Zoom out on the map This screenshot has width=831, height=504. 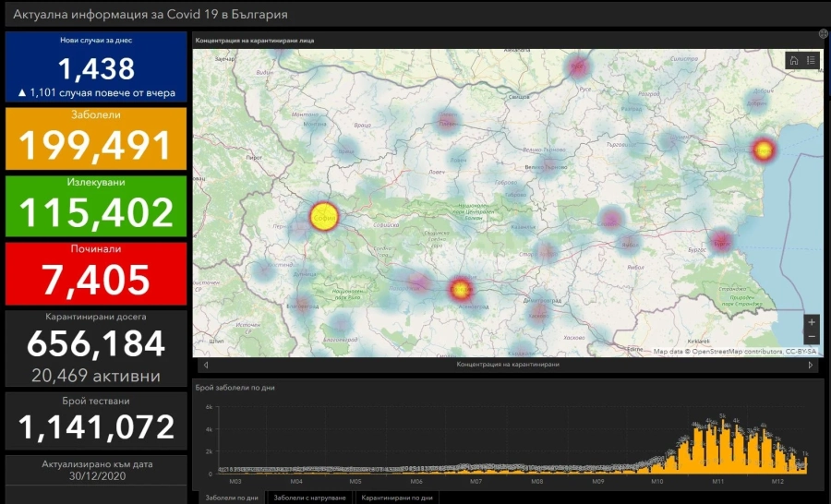tap(812, 337)
